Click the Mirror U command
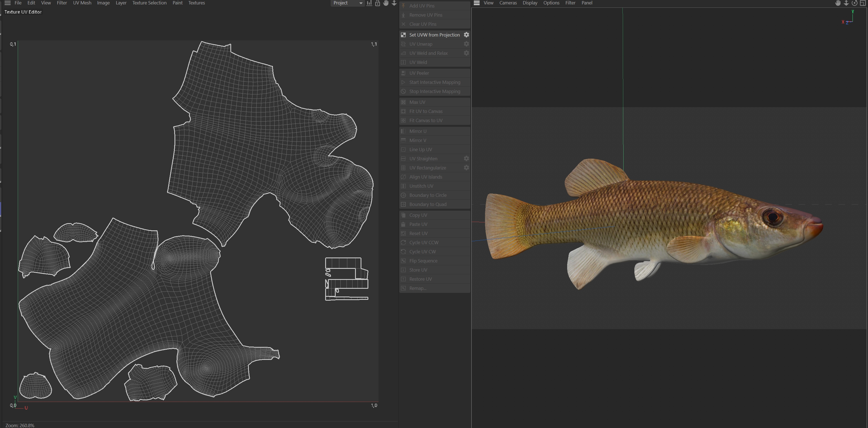The width and height of the screenshot is (868, 428). pos(418,131)
